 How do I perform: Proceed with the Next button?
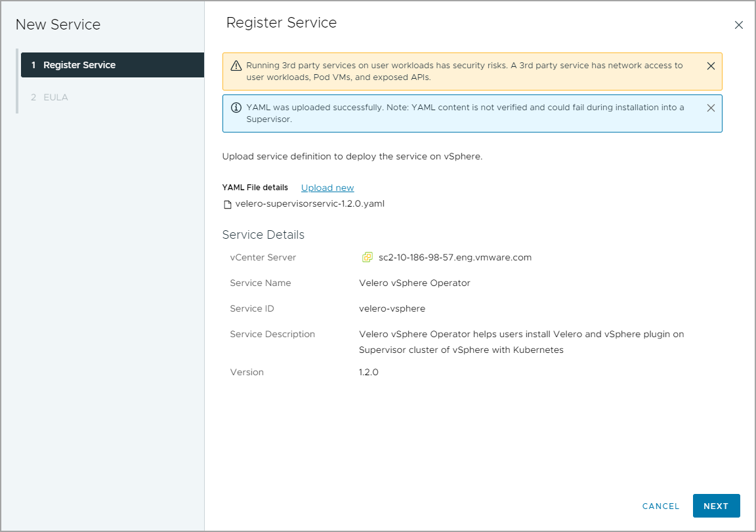(716, 506)
